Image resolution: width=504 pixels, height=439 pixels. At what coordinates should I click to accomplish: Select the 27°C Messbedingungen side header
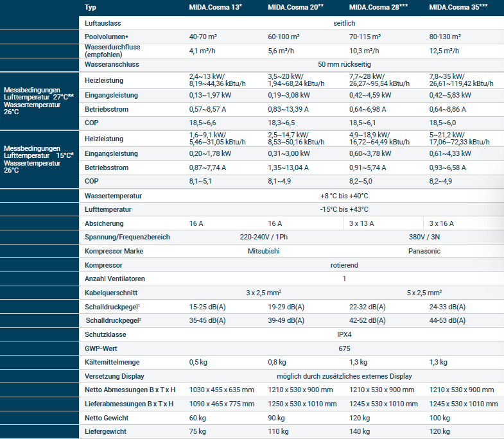click(39, 101)
